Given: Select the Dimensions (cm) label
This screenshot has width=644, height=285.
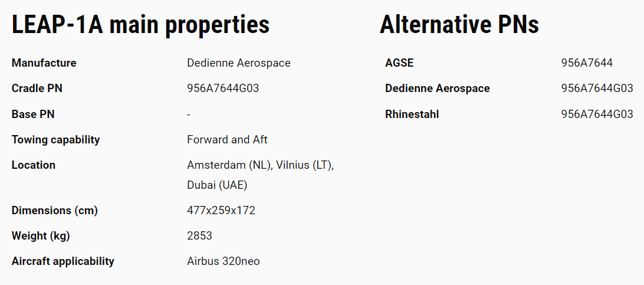Looking at the screenshot, I should coord(55,211).
